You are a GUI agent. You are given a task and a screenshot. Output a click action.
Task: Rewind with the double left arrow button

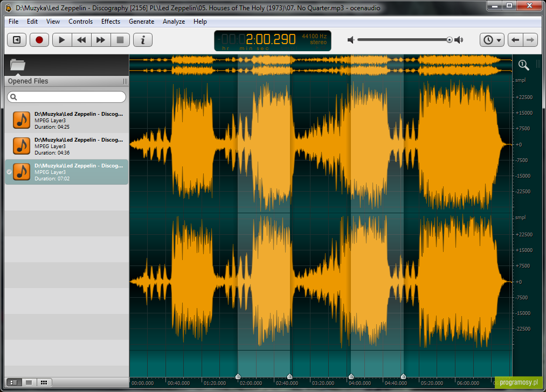[81, 40]
